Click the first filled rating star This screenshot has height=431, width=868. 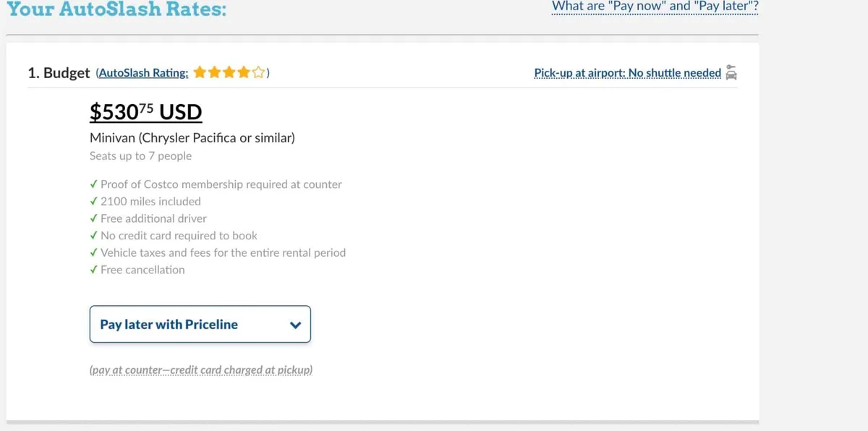pyautogui.click(x=200, y=73)
